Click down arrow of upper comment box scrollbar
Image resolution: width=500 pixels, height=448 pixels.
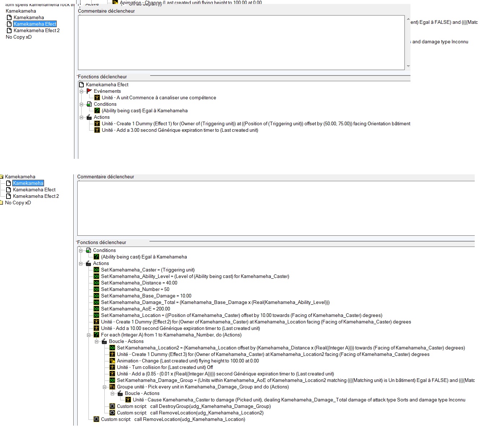pyautogui.click(x=408, y=66)
